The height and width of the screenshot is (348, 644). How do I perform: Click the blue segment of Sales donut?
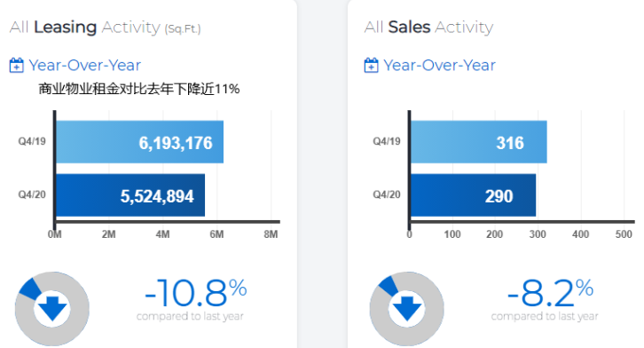tap(389, 287)
